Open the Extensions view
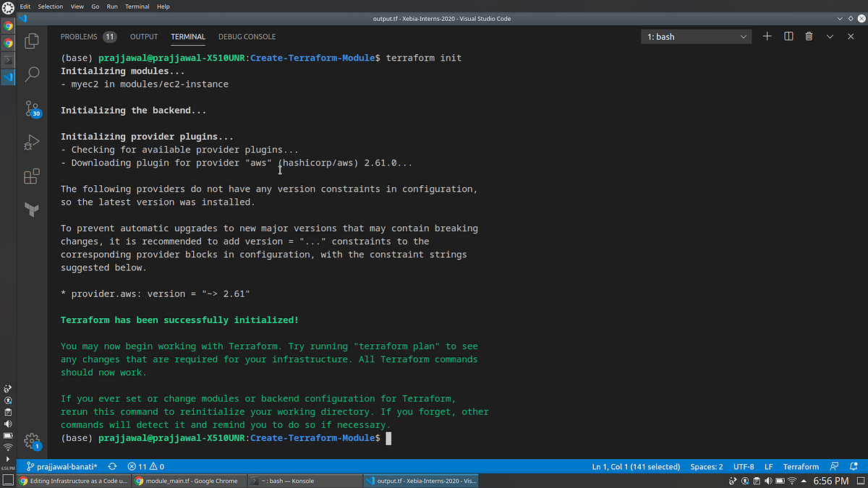 pyautogui.click(x=32, y=176)
